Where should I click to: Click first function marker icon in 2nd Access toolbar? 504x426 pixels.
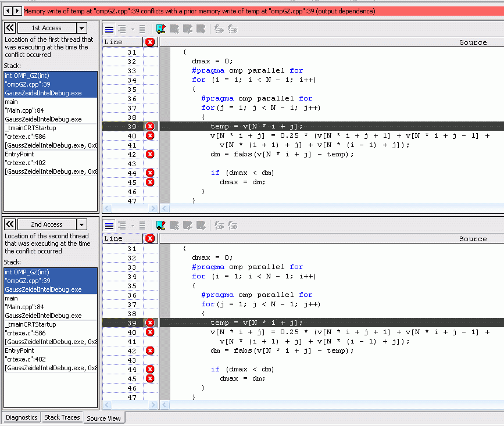click(x=219, y=225)
